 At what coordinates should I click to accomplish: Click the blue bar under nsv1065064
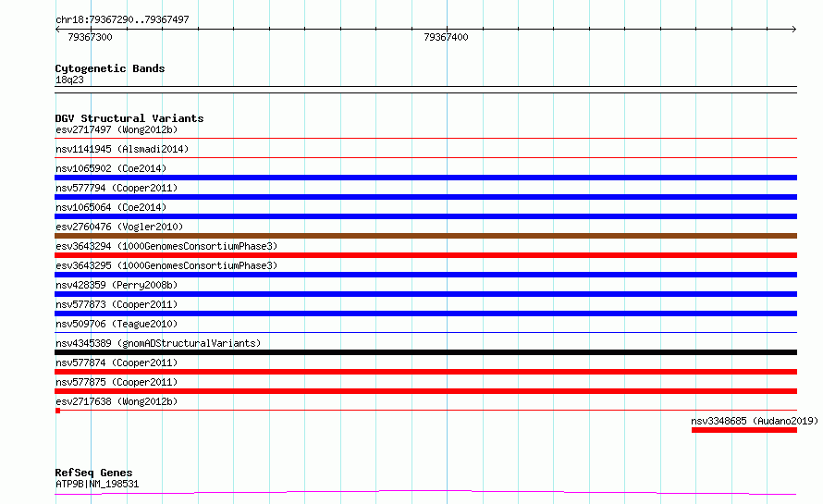pyautogui.click(x=425, y=216)
